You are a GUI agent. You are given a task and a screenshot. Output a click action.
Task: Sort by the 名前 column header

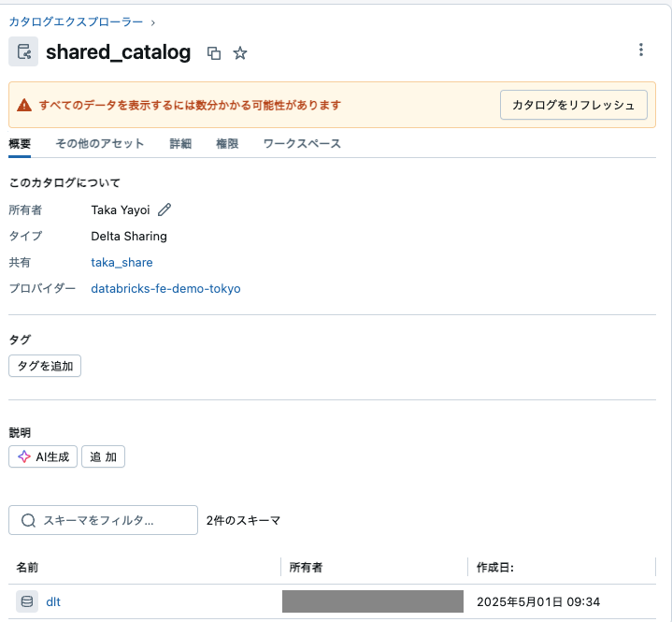pos(27,568)
